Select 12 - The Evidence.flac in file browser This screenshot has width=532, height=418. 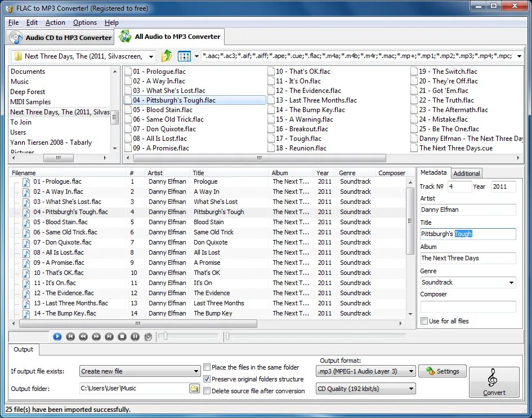coord(308,91)
